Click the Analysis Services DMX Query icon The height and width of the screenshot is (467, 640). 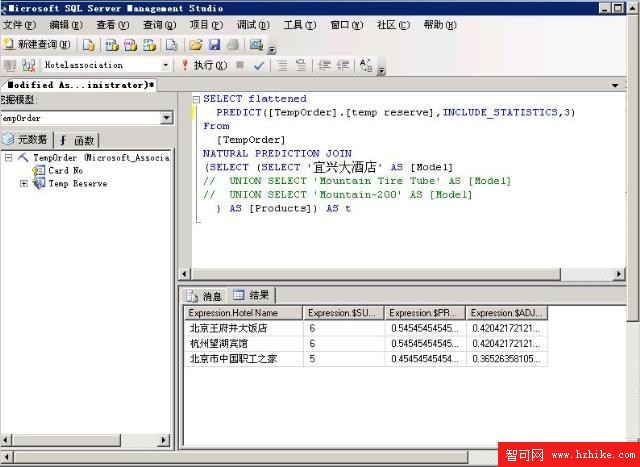[x=131, y=45]
